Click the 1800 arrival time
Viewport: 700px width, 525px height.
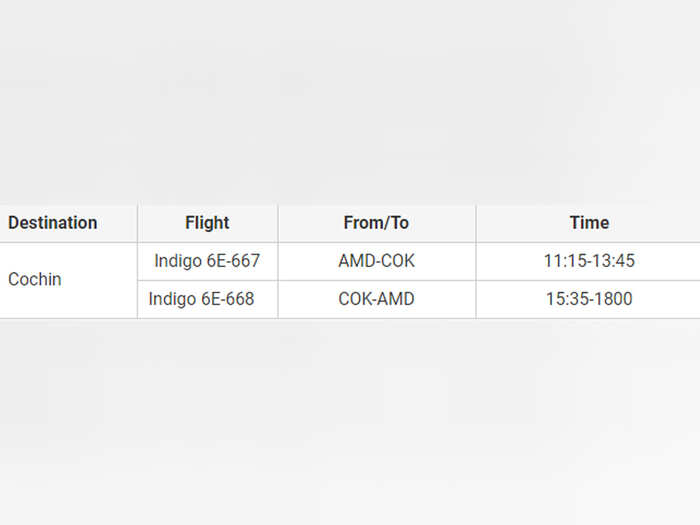(x=614, y=299)
